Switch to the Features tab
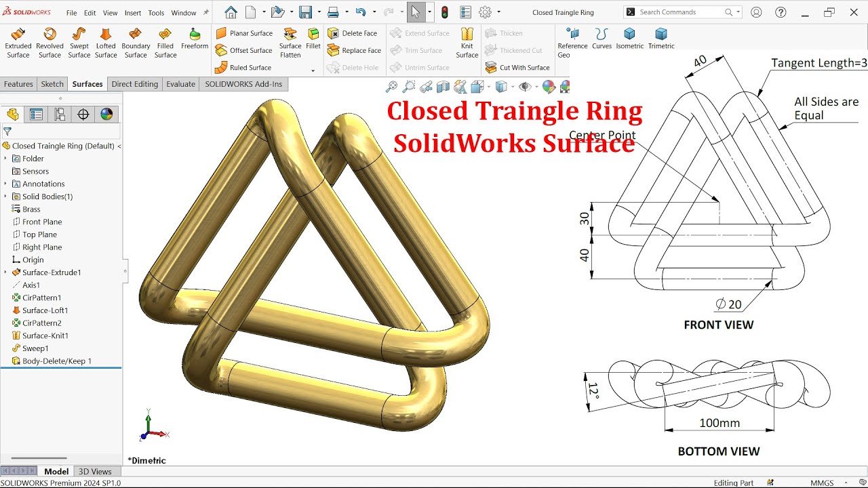This screenshot has width=868, height=488. coord(18,84)
